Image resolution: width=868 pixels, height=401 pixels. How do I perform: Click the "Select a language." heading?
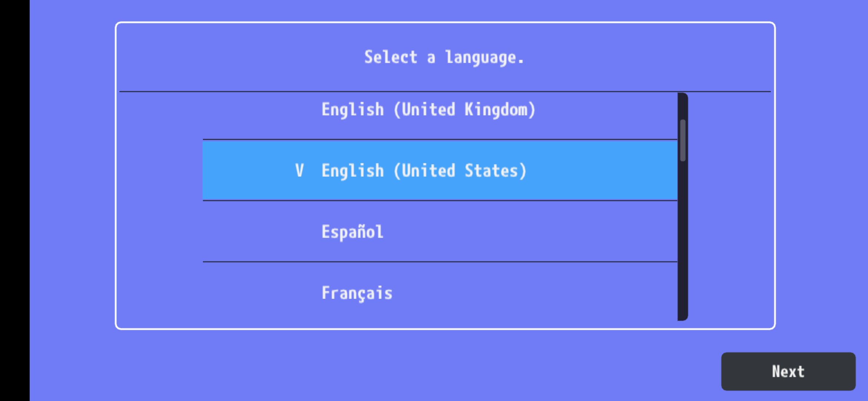[444, 58]
